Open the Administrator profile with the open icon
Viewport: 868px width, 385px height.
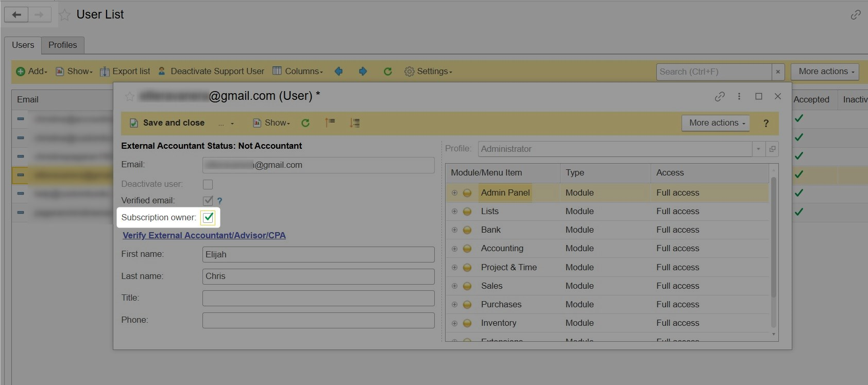(x=772, y=149)
